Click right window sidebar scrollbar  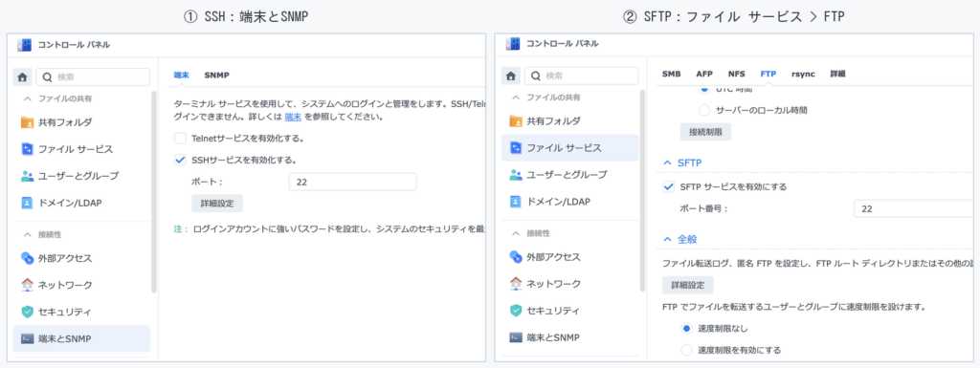(x=642, y=191)
